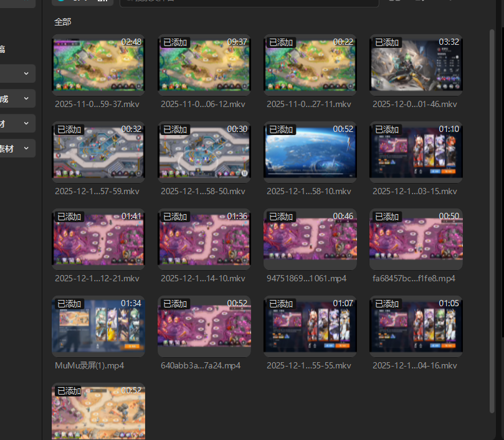Select the MuMu录屏(1).mp4 clip thumbnail

(x=98, y=326)
